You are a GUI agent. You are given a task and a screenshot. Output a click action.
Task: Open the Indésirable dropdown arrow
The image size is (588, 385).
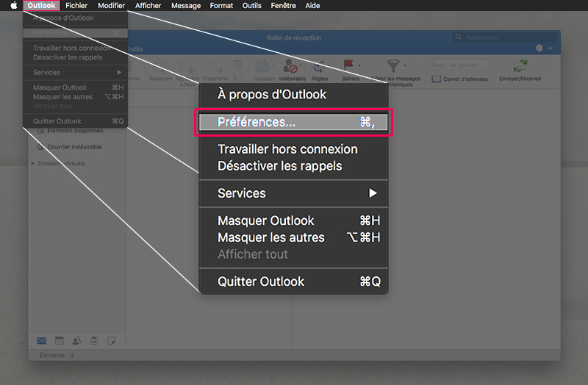[301, 66]
